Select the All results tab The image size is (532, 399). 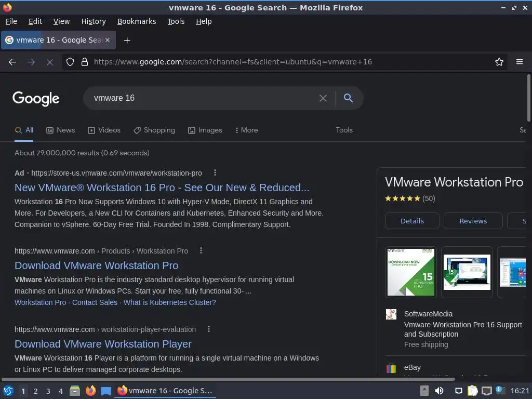pyautogui.click(x=24, y=130)
